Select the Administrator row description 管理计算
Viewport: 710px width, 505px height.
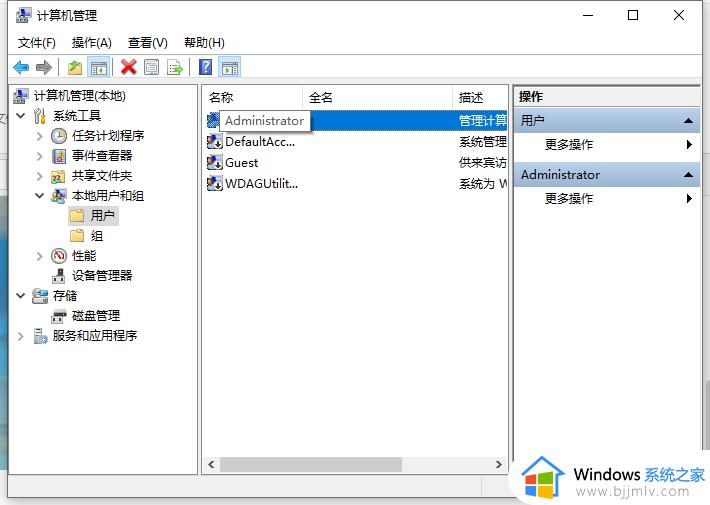482,120
